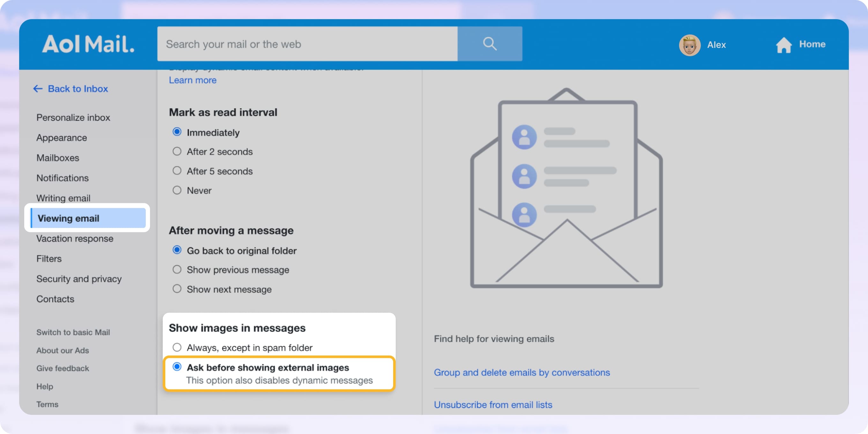
Task: Enable Ask before showing external images
Action: tap(177, 367)
